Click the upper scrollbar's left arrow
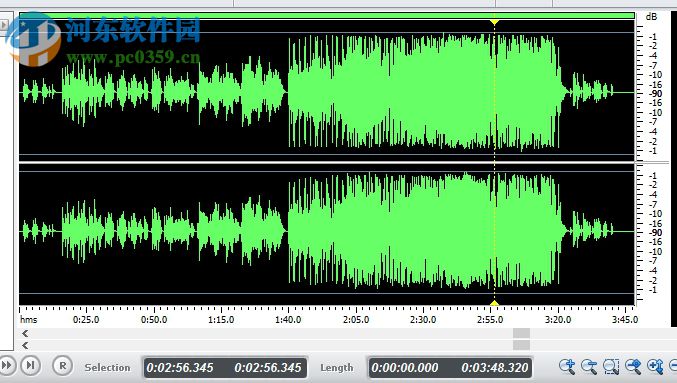Image resolution: width=677 pixels, height=383 pixels. click(25, 333)
